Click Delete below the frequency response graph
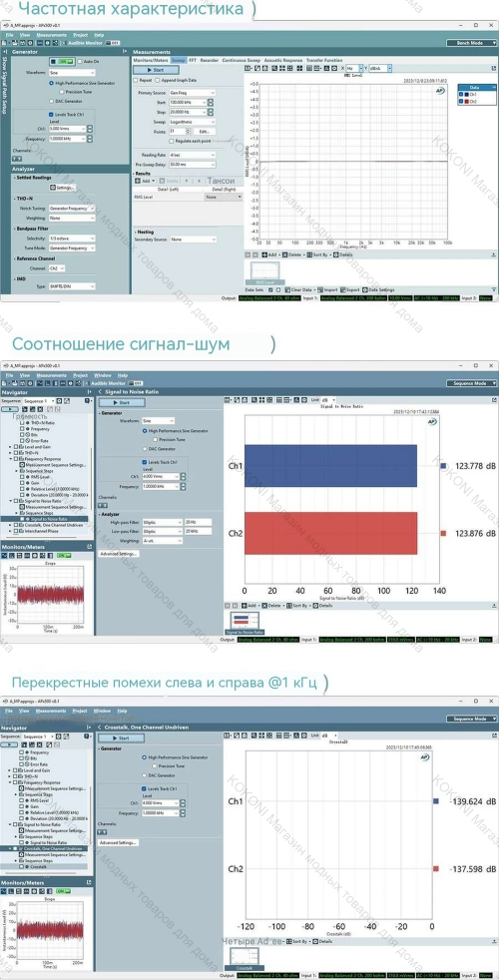This screenshot has width=499, height=980. tap(292, 255)
